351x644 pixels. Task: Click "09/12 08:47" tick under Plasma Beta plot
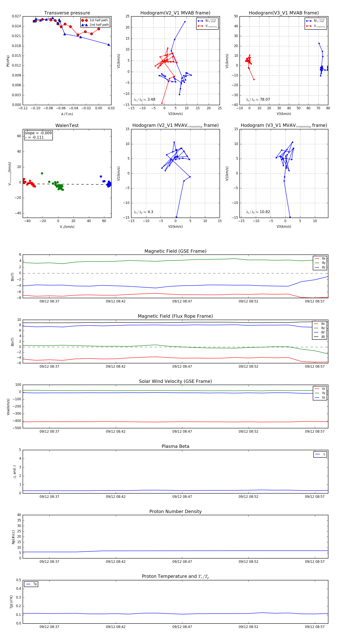182,497
